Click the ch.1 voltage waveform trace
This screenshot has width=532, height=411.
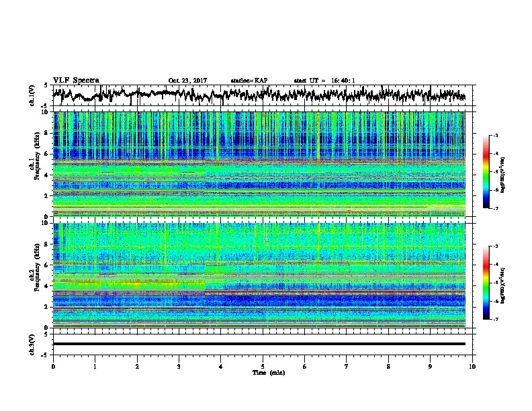click(259, 95)
